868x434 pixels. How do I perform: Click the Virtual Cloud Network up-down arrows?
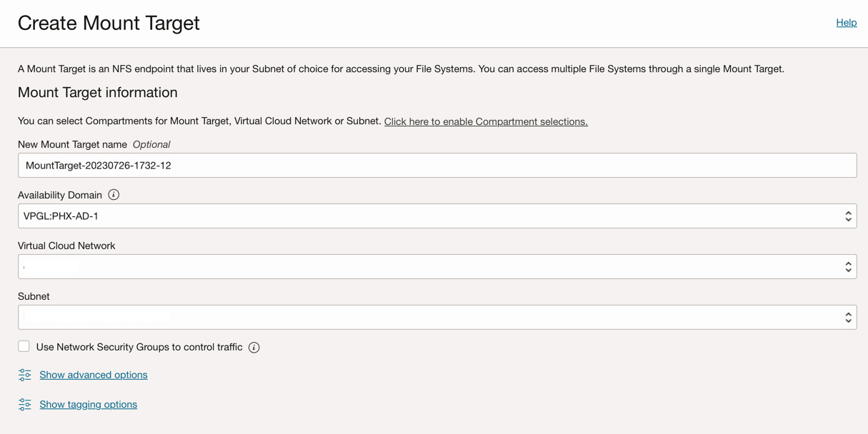click(x=848, y=267)
